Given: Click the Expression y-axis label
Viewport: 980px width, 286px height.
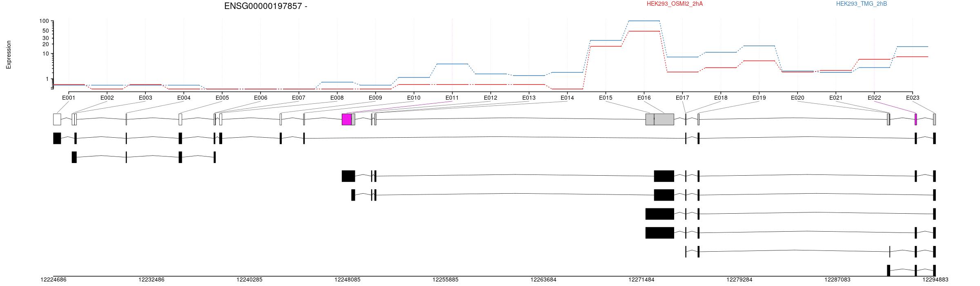Looking at the screenshot, I should pos(9,55).
